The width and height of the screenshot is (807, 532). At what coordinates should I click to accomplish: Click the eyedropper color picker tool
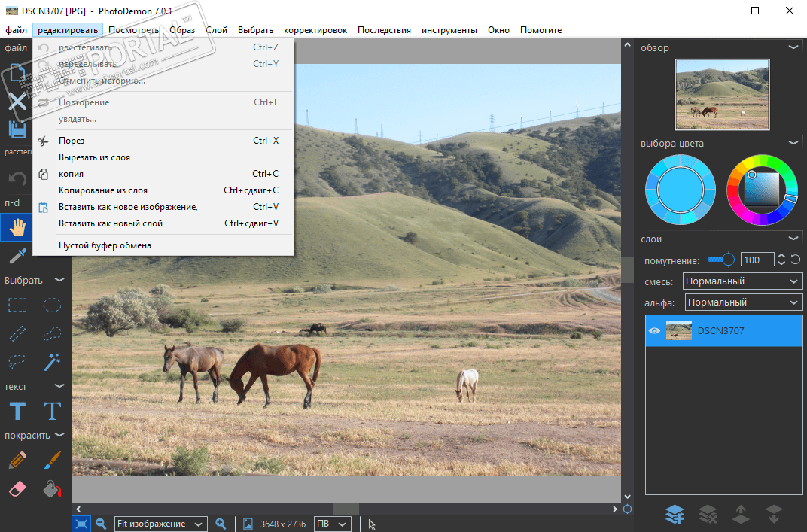coord(17,256)
